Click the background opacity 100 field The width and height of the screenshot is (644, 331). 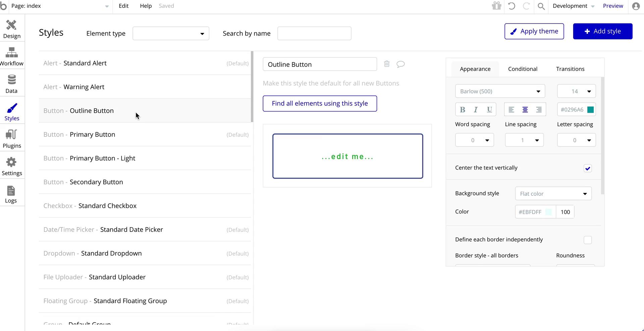pos(565,212)
